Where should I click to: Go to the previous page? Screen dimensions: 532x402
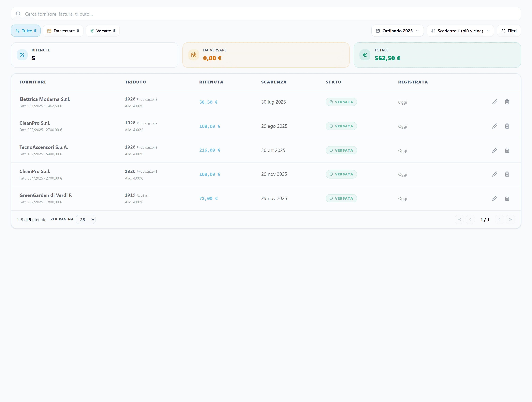coord(470,219)
